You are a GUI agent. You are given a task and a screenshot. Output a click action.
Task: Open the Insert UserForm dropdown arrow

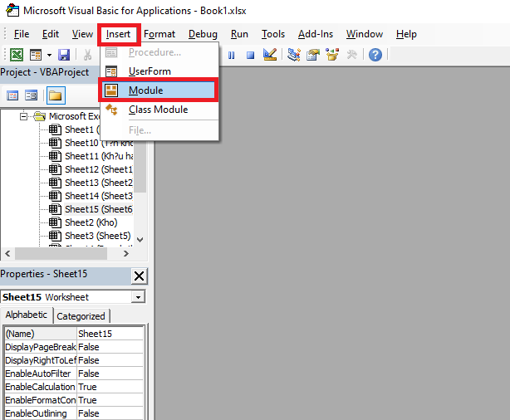click(49, 55)
